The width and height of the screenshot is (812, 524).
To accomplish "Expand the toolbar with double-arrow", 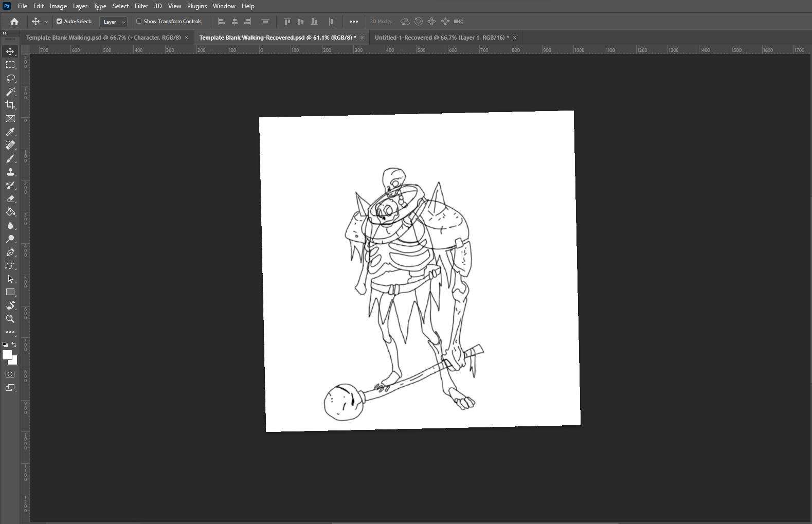I will coord(5,33).
